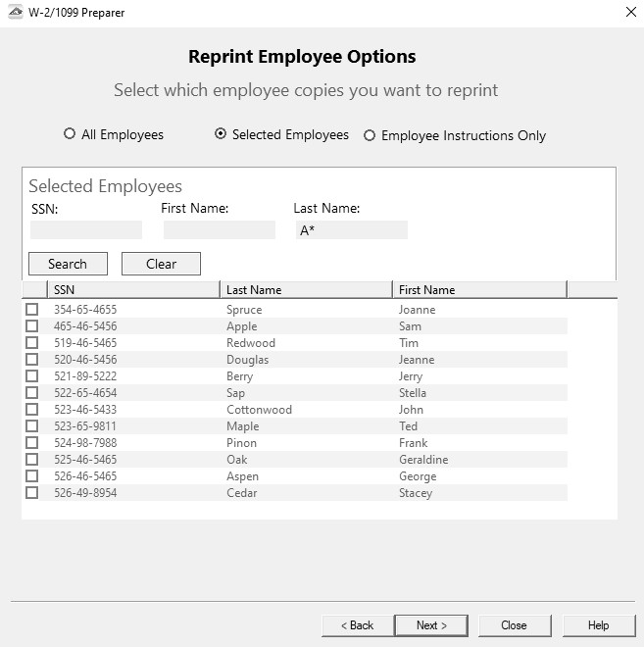The width and height of the screenshot is (644, 647).
Task: Sort by the SSN column header
Action: [132, 290]
